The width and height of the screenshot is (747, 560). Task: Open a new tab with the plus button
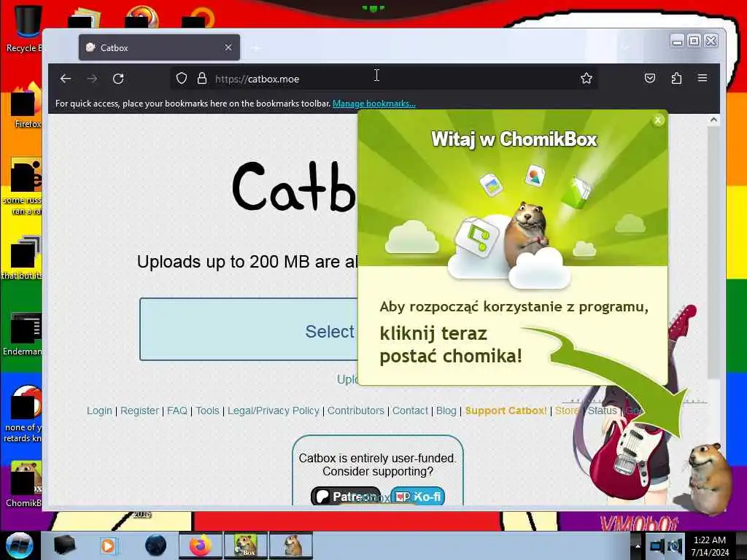(256, 48)
